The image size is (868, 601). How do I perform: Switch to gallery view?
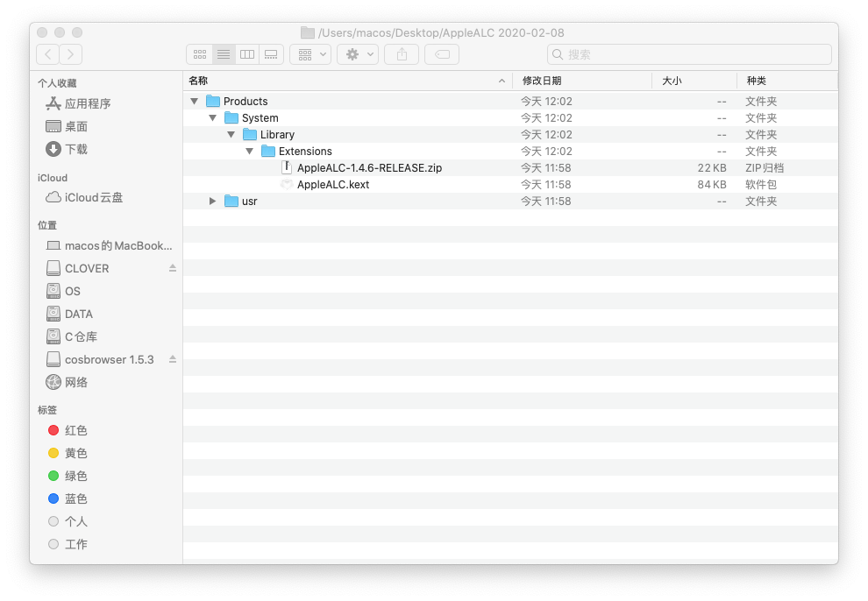271,54
